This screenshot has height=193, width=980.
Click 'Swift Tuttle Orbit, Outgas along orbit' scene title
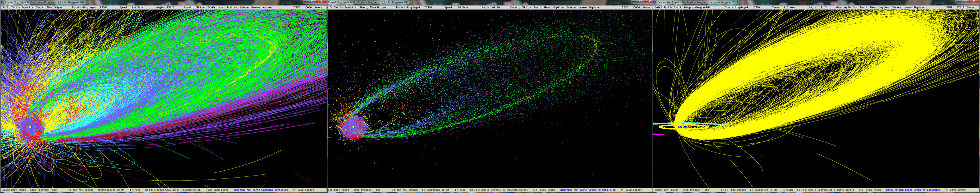tap(683, 8)
